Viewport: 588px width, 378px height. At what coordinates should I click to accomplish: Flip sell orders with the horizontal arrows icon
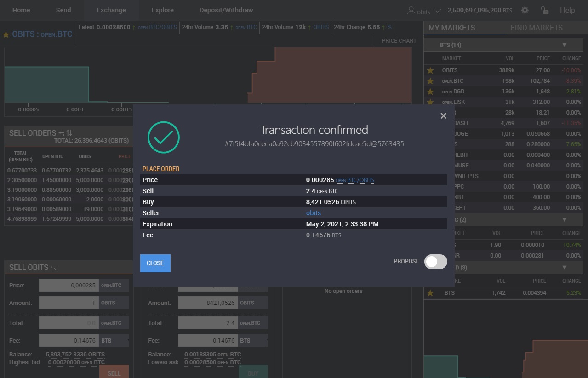point(61,133)
